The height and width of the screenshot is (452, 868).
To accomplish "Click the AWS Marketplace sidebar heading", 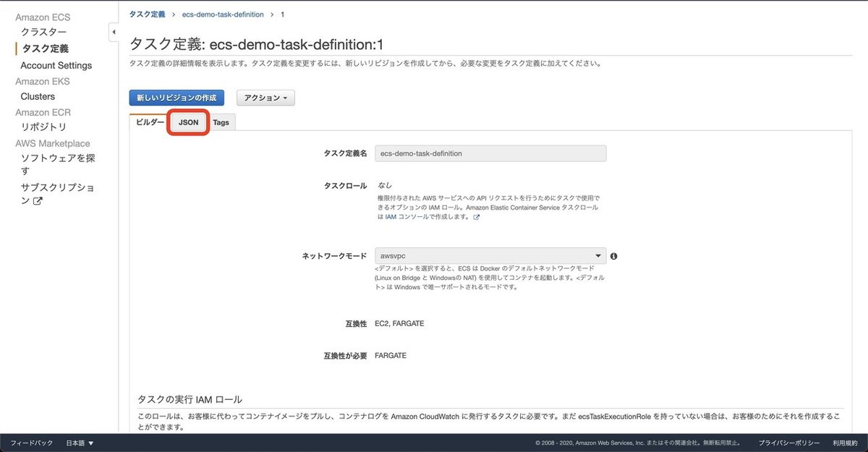I will point(53,143).
